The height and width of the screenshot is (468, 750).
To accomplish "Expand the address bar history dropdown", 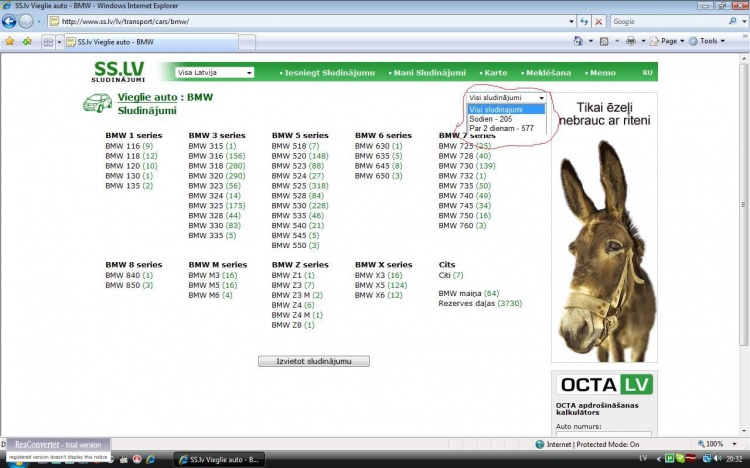I will click(571, 22).
